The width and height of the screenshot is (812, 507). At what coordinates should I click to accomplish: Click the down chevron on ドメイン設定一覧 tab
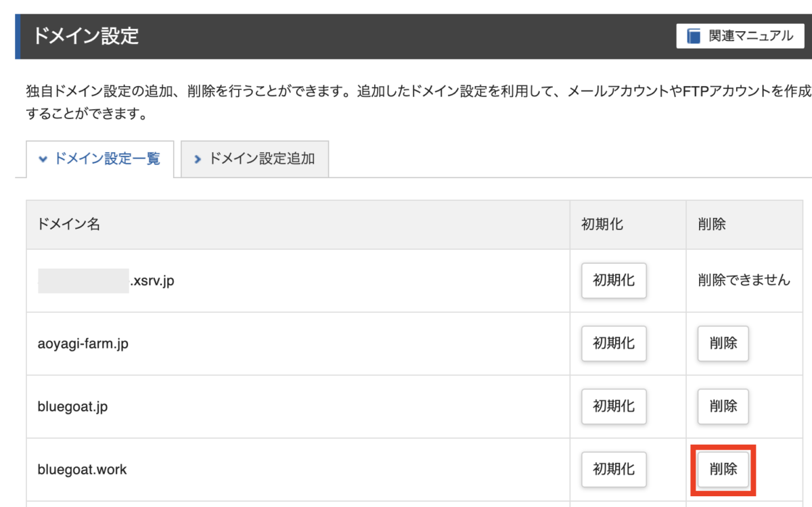[43, 159]
